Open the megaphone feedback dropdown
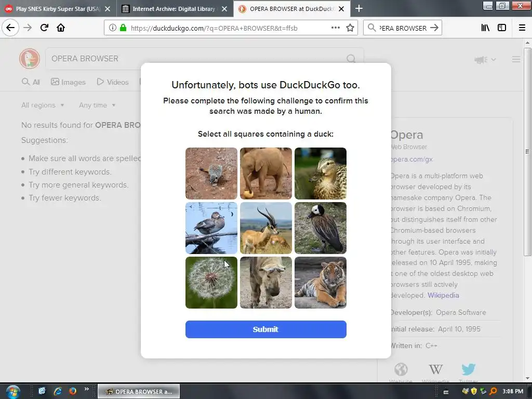Image resolution: width=532 pixels, height=399 pixels. coord(485,60)
